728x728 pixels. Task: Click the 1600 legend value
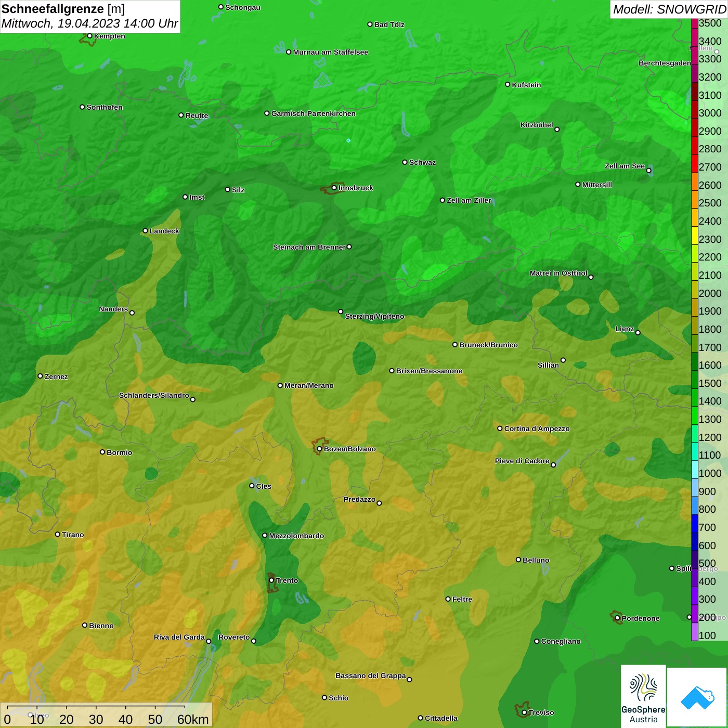click(710, 365)
